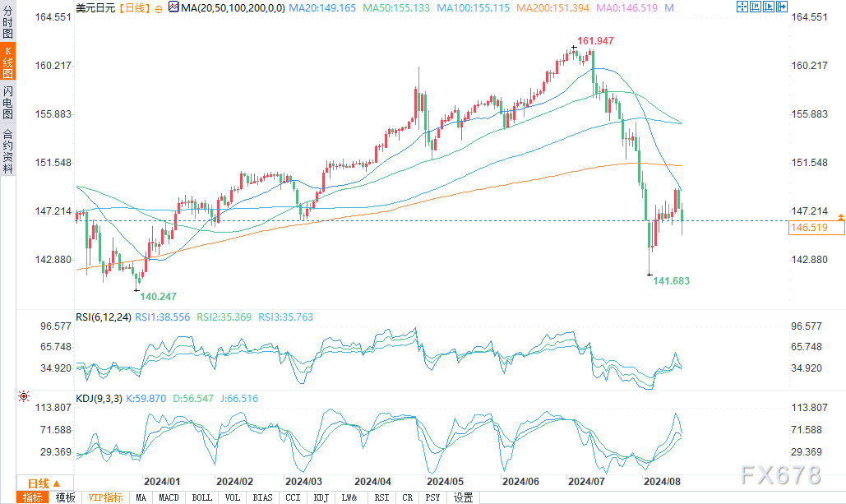Switch to the 模板 tab
846x504 pixels.
[x=66, y=497]
